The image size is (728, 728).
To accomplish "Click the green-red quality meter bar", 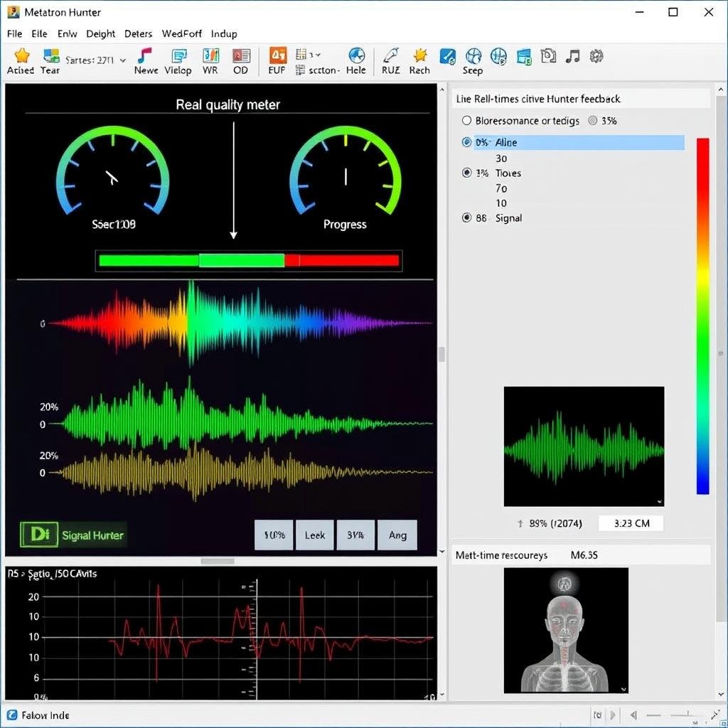I will pyautogui.click(x=249, y=260).
